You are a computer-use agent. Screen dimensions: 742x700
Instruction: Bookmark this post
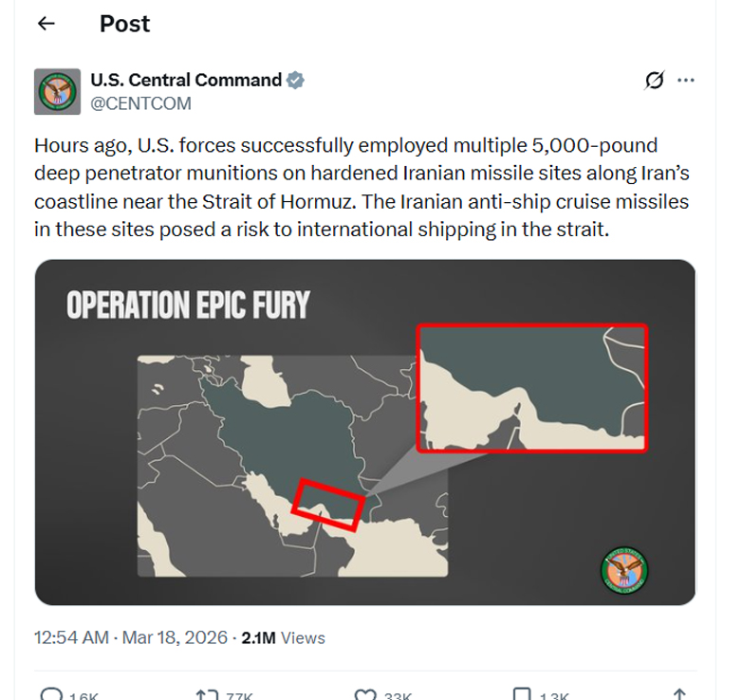(522, 695)
